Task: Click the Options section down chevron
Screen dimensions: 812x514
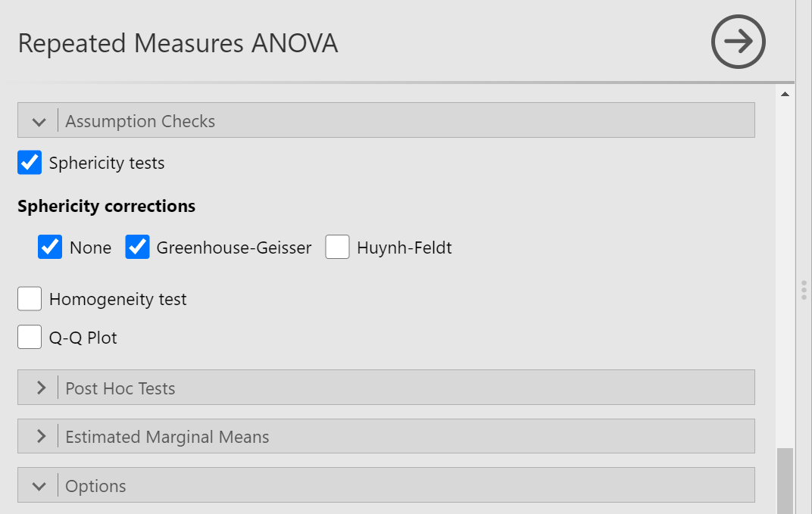Action: [39, 487]
